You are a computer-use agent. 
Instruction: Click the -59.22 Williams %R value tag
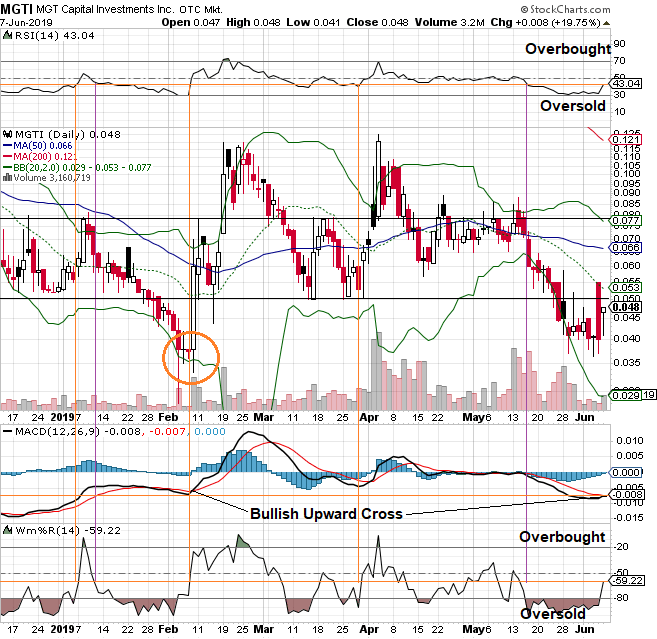click(626, 580)
